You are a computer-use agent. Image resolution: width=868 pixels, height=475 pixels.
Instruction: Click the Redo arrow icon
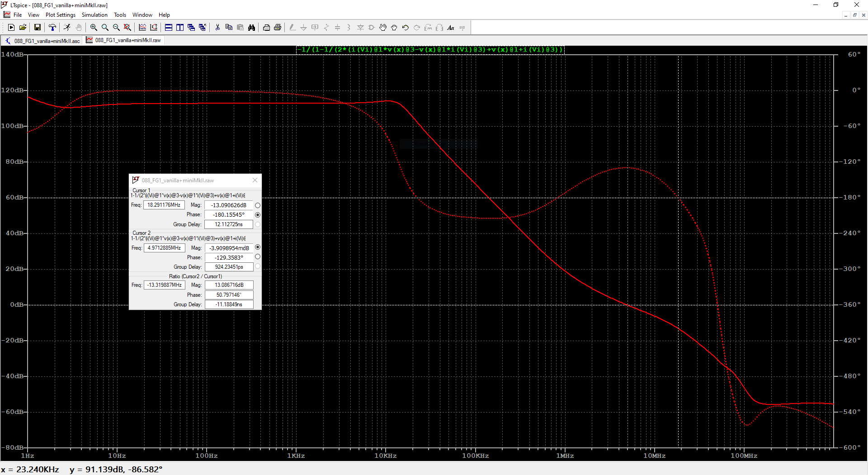[417, 28]
